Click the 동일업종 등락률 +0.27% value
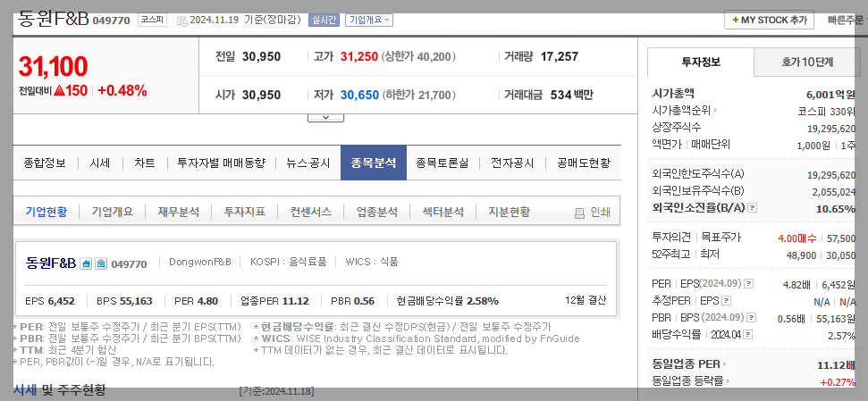868x401 pixels. click(x=838, y=382)
